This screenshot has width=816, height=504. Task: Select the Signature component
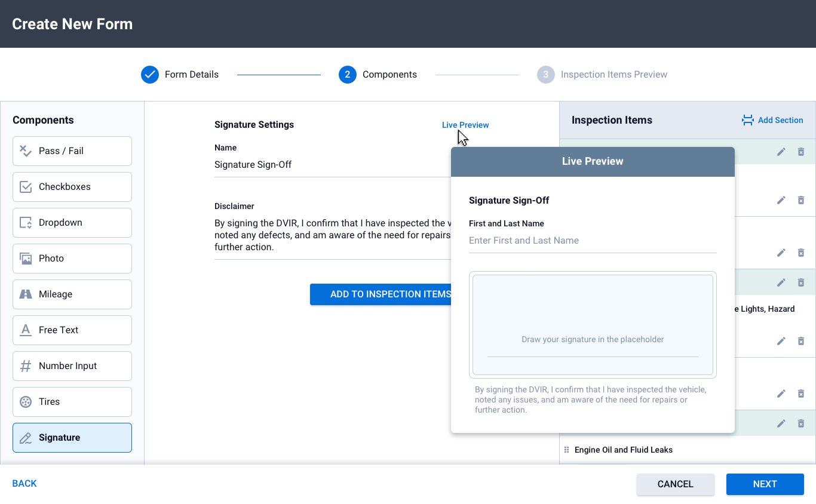pyautogui.click(x=72, y=438)
